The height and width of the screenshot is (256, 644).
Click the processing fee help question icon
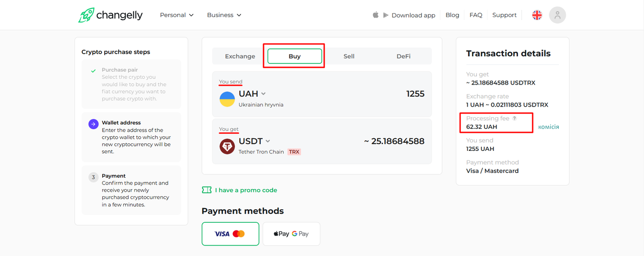514,119
